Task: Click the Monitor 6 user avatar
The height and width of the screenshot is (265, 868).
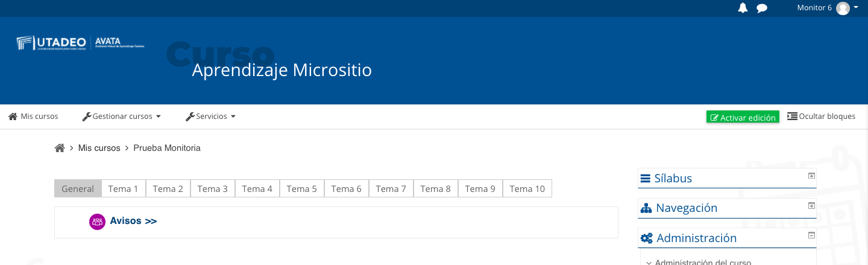Action: point(843,8)
